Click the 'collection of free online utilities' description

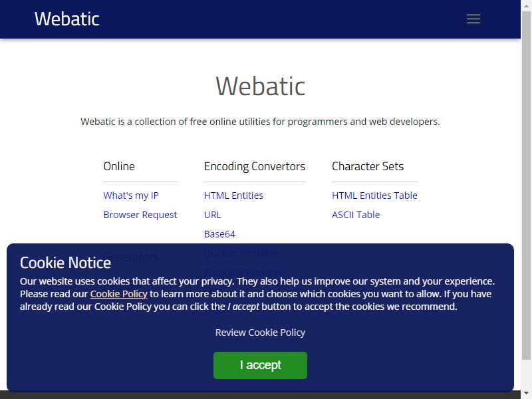point(260,122)
